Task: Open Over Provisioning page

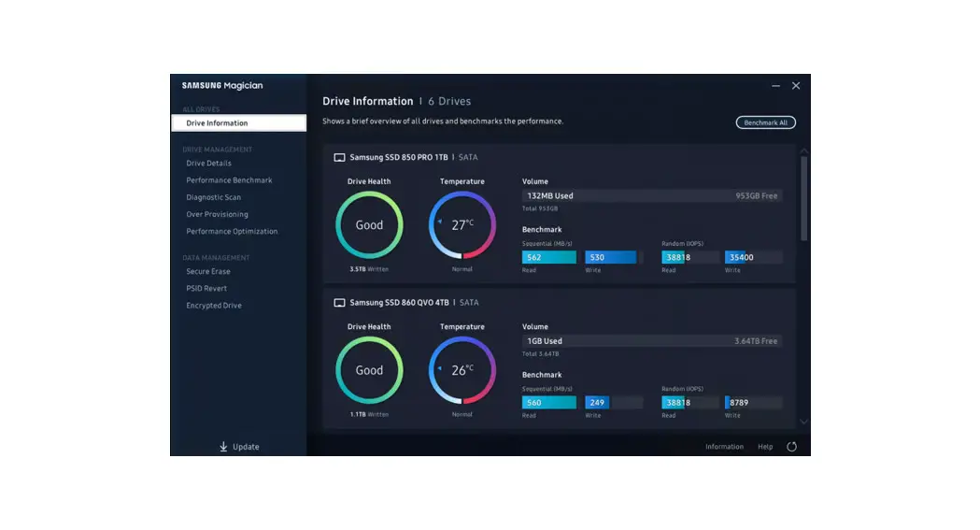Action: point(217,214)
